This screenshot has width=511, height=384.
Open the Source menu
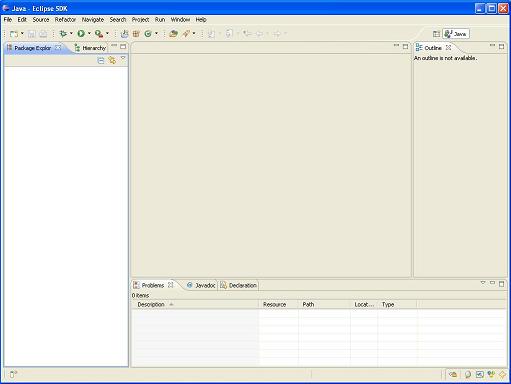click(41, 20)
